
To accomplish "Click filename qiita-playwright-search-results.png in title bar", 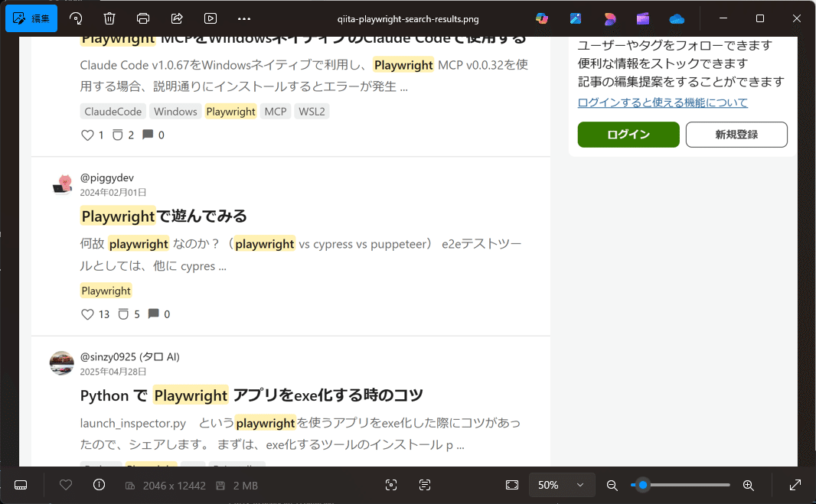I will [x=408, y=19].
